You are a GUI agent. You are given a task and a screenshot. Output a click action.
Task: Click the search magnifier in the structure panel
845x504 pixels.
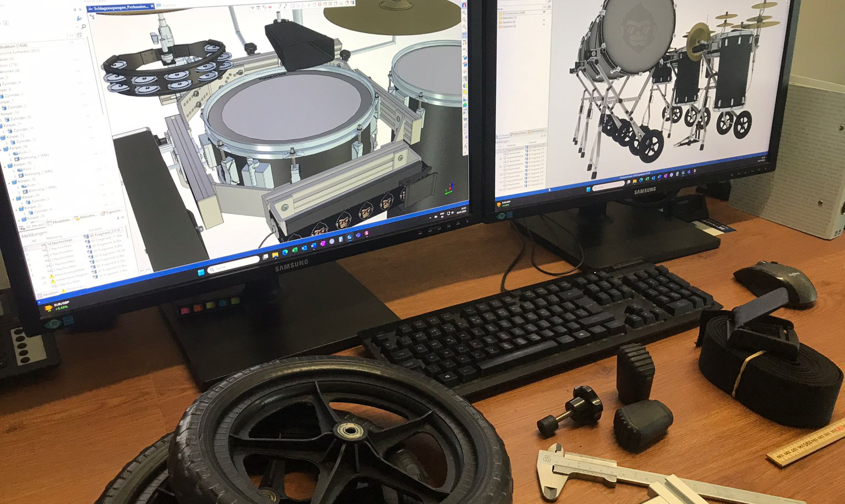pyautogui.click(x=84, y=27)
